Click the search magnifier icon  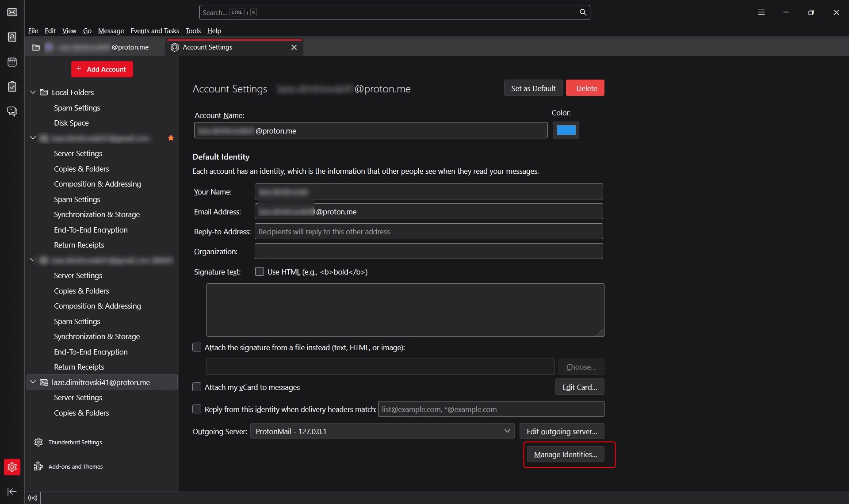583,12
